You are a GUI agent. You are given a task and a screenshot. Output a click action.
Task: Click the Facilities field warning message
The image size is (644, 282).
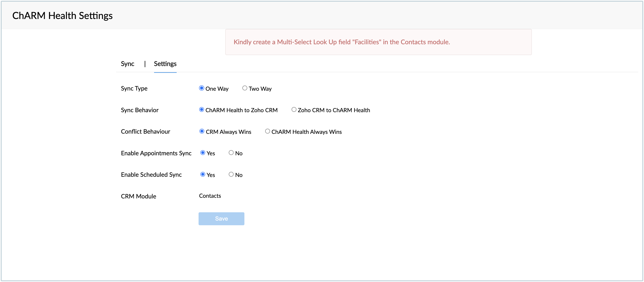[x=341, y=42]
